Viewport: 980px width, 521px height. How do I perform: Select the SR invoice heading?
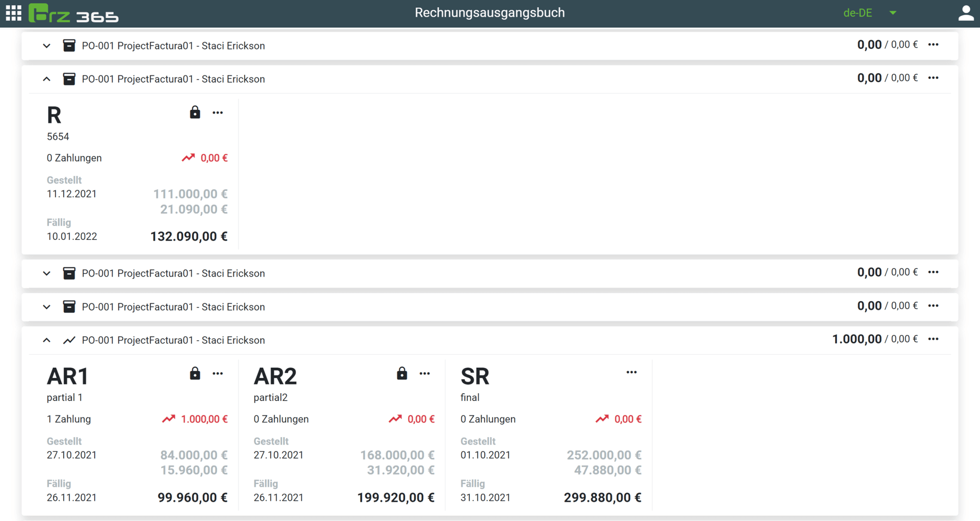coord(475,377)
